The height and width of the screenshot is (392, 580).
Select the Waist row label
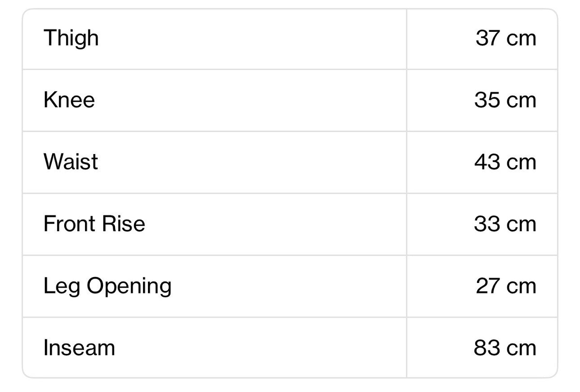(x=71, y=162)
